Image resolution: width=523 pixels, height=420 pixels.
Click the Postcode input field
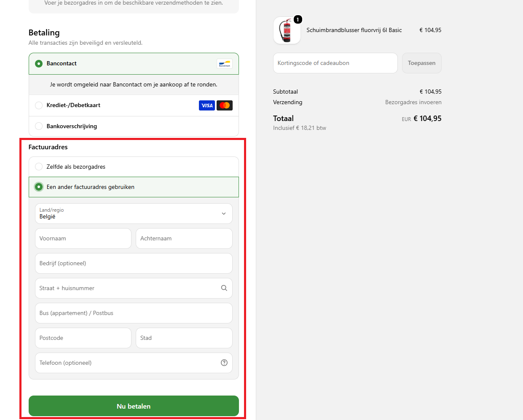tap(83, 338)
